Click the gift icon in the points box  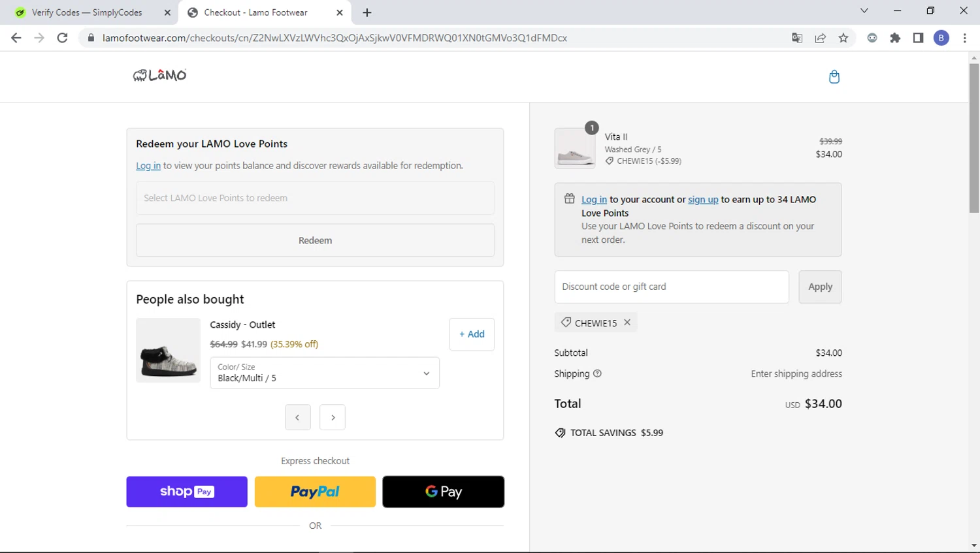(570, 198)
